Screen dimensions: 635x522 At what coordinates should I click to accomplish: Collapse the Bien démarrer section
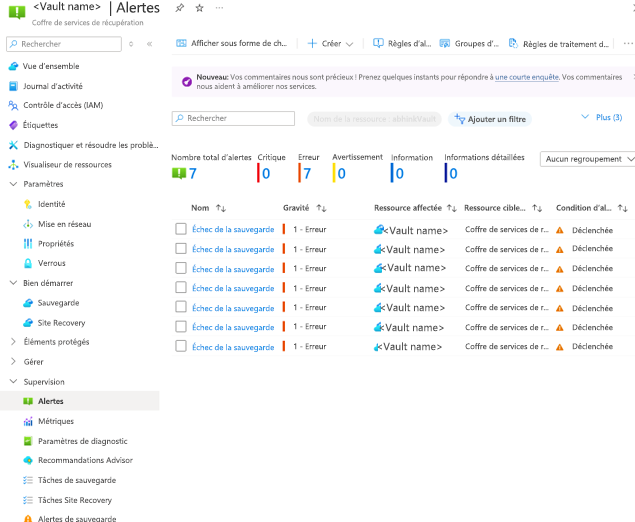click(x=13, y=283)
